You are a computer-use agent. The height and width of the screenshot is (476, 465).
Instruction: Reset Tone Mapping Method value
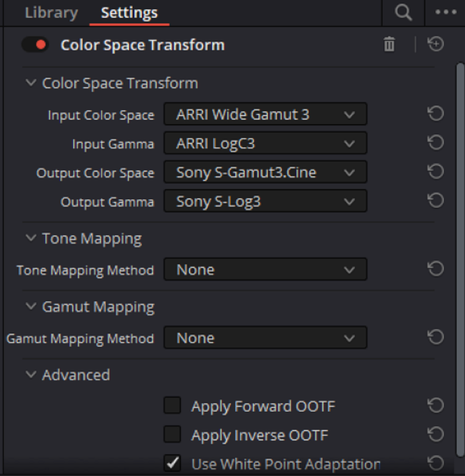436,269
